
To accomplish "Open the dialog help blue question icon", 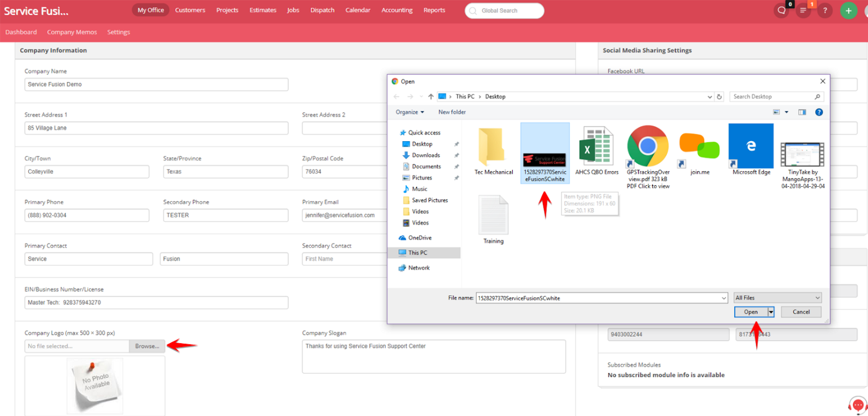I will 819,112.
